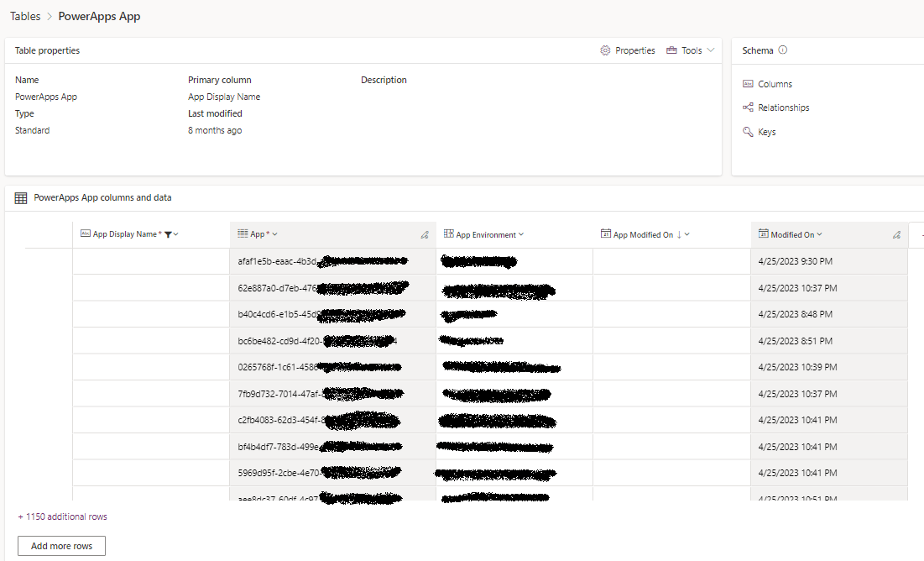Screen dimensions: 924x561
Task: Navigate to the Tables breadcrumb
Action: click(x=24, y=15)
